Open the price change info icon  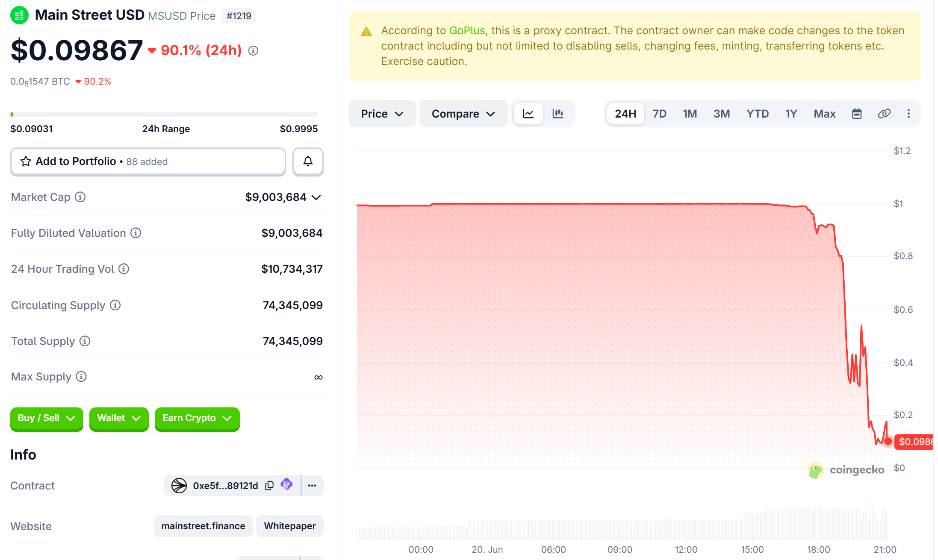[x=253, y=51]
